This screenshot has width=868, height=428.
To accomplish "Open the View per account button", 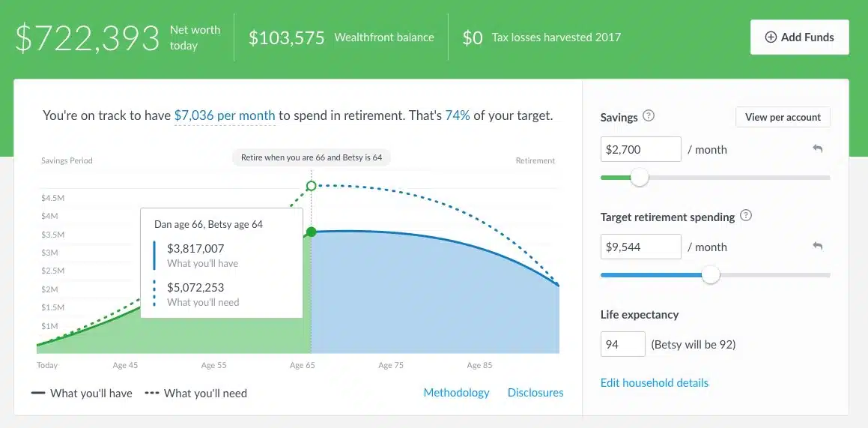I will pos(783,117).
